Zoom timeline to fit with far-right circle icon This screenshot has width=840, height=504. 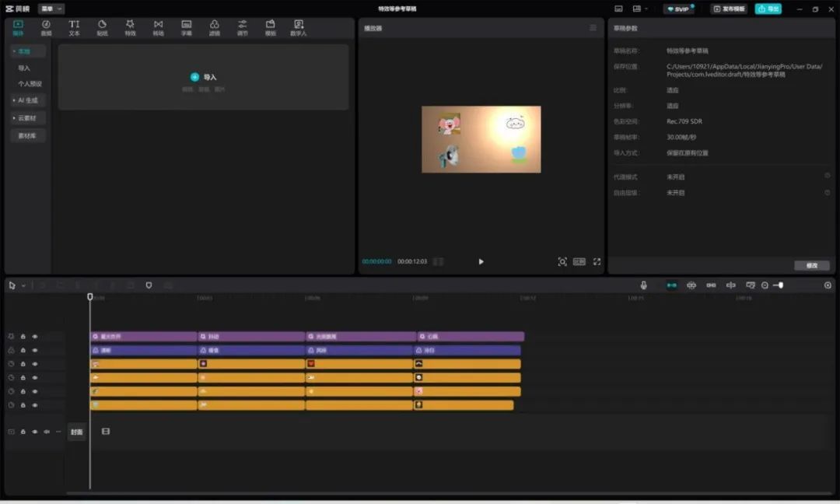828,285
